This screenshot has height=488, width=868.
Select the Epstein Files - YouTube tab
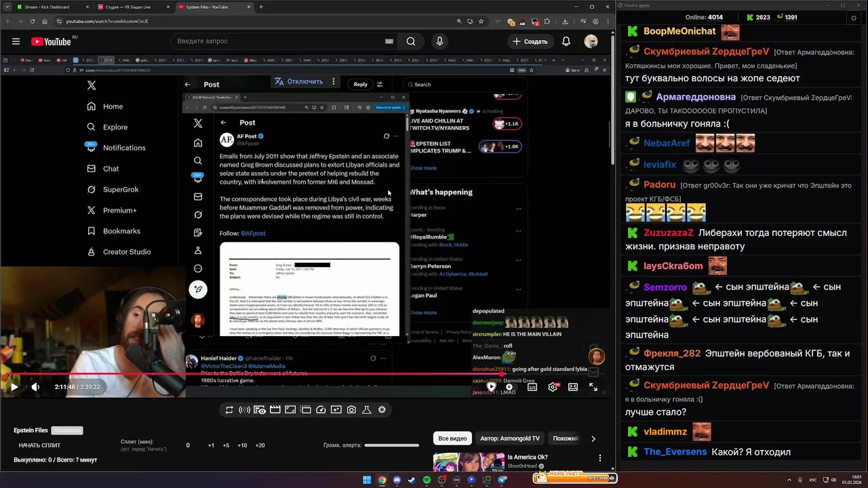(214, 7)
